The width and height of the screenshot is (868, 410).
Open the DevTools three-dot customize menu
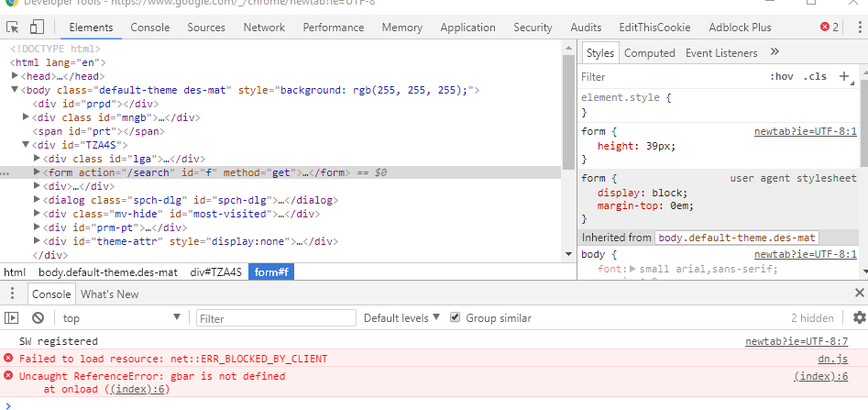point(860,28)
